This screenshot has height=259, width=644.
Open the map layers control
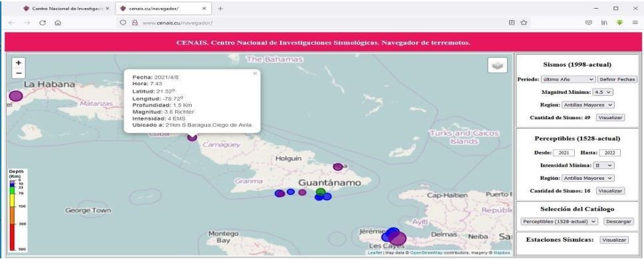[x=498, y=65]
